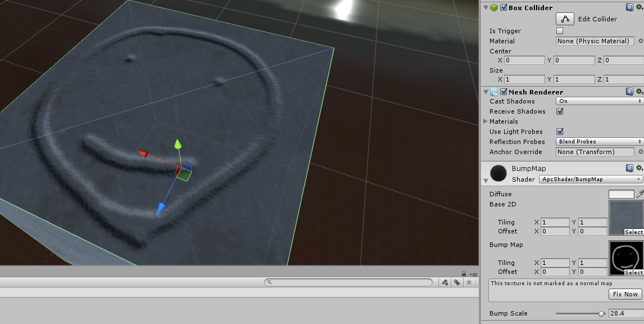The image size is (644, 324).
Task: Click Bump Map Tiling Y field
Action: click(x=593, y=262)
